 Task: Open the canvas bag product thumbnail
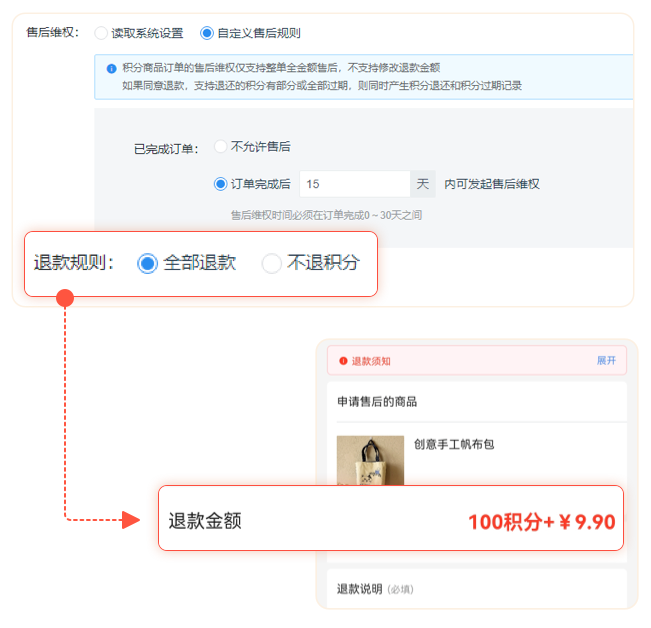[370, 460]
